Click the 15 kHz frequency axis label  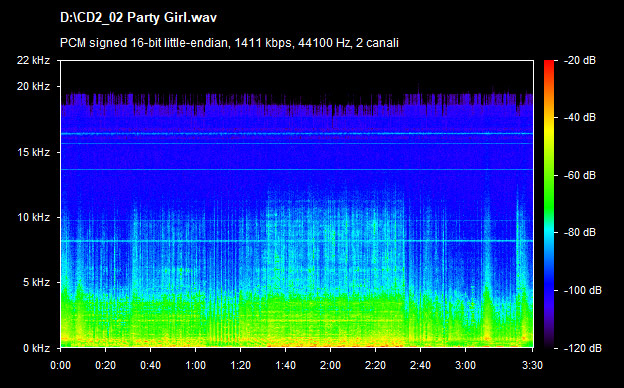[33, 152]
